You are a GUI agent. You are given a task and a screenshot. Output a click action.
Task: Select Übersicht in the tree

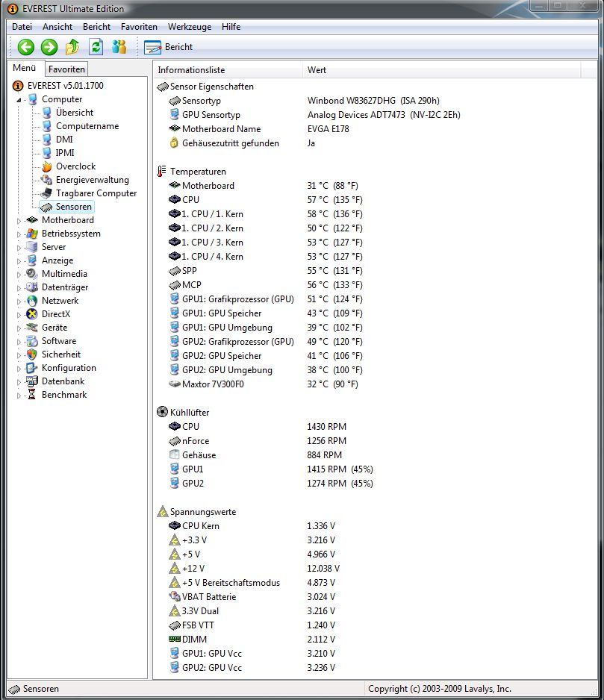(75, 113)
